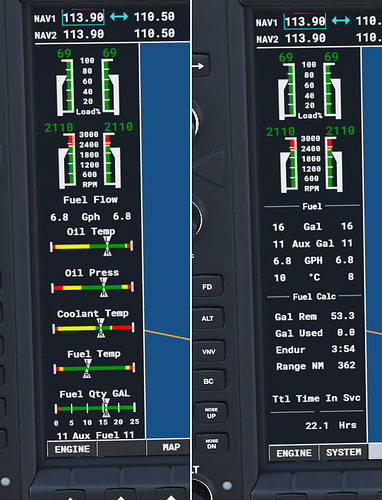The width and height of the screenshot is (382, 500).
Task: Click NAV1 frequency swap arrow on left display
Action: pos(119,16)
